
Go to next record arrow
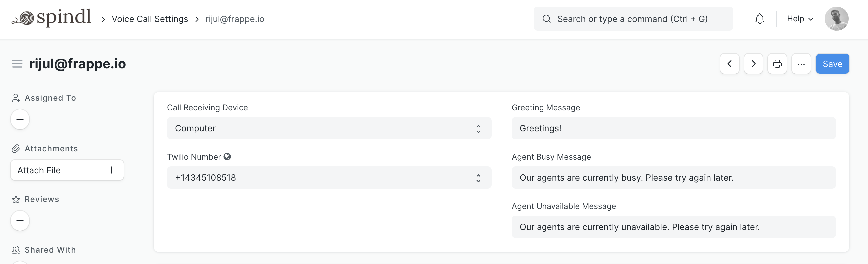[753, 64]
